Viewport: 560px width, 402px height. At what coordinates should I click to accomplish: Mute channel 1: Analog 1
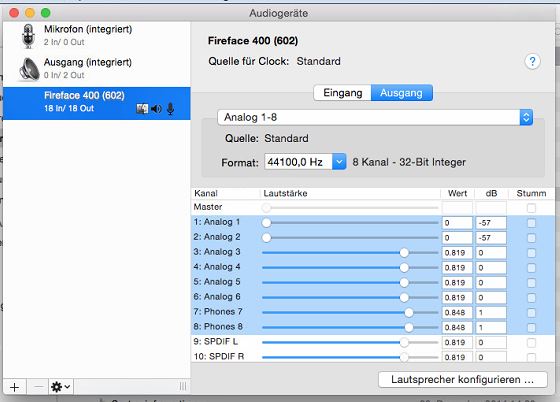pyautogui.click(x=531, y=223)
